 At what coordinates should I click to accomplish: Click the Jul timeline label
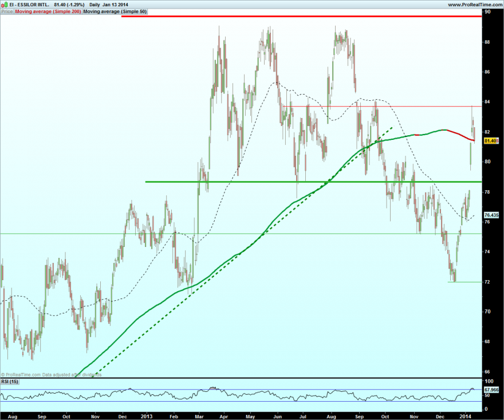[x=302, y=417]
